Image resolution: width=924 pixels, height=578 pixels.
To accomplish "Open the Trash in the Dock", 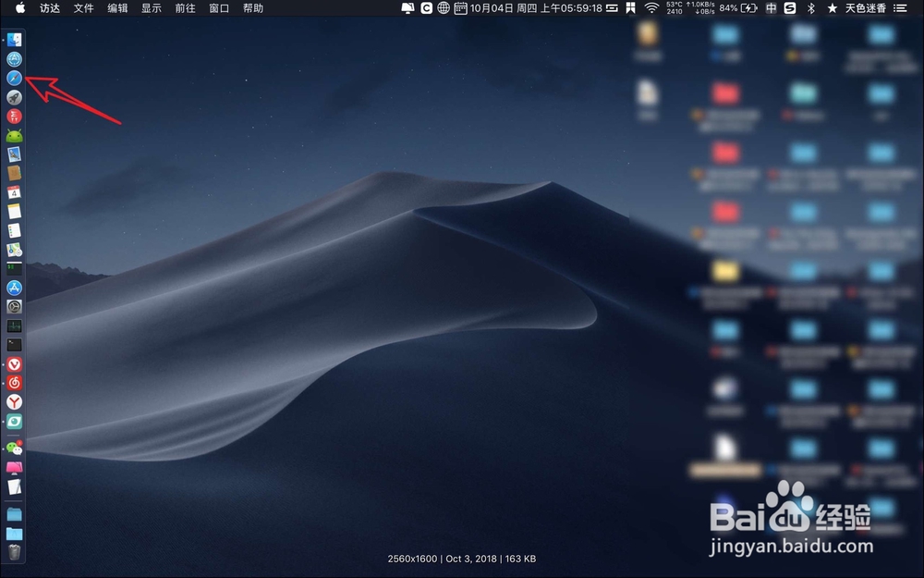I will (x=14, y=553).
